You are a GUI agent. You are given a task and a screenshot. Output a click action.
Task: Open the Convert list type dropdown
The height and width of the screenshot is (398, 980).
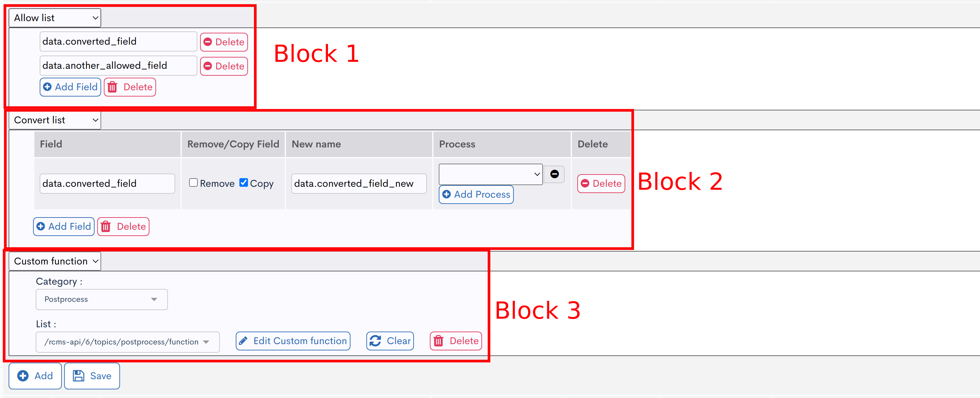pyautogui.click(x=55, y=120)
